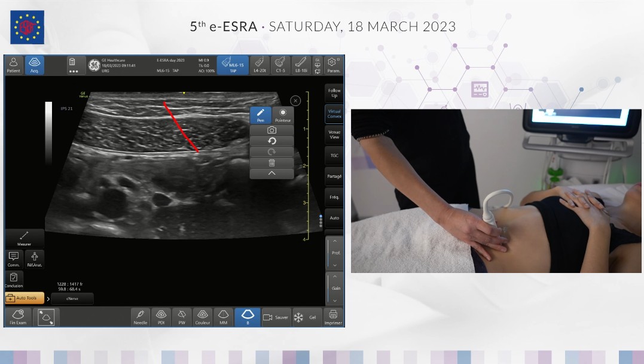Toggle Virtual Convex mode

click(x=334, y=114)
